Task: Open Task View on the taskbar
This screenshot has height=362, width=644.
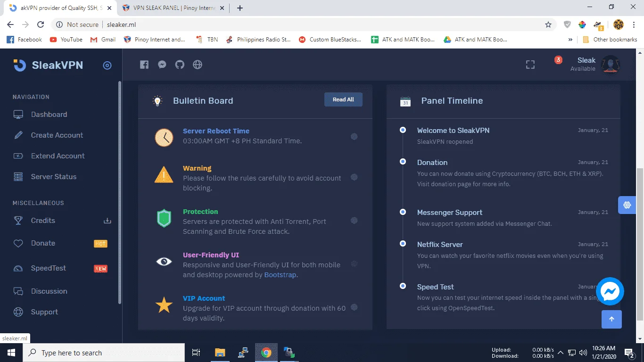Action: (x=196, y=353)
